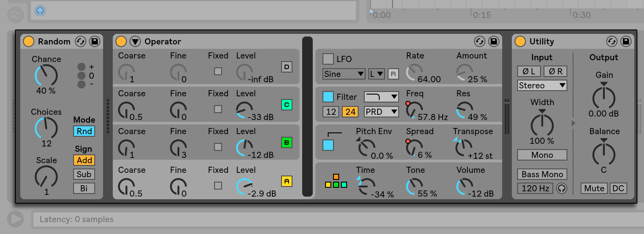Click the Spread knob
This screenshot has width=644, height=234.
click(415, 148)
